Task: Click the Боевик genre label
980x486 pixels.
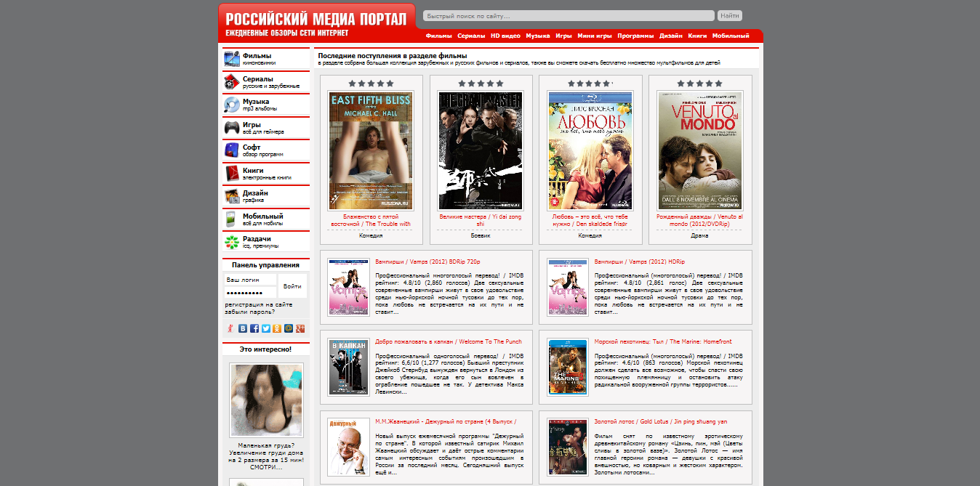Action: [481, 235]
